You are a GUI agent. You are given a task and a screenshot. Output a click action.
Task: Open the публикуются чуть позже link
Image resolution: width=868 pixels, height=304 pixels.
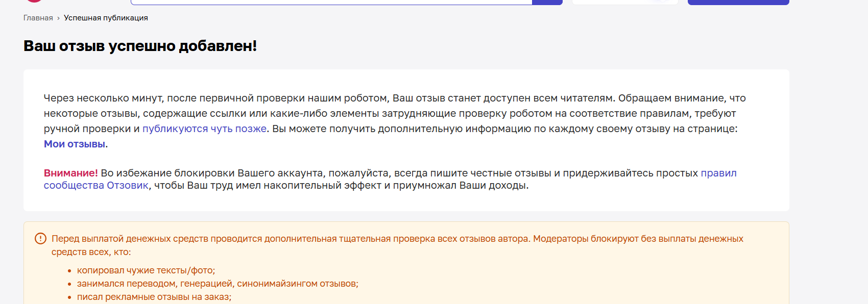click(204, 129)
